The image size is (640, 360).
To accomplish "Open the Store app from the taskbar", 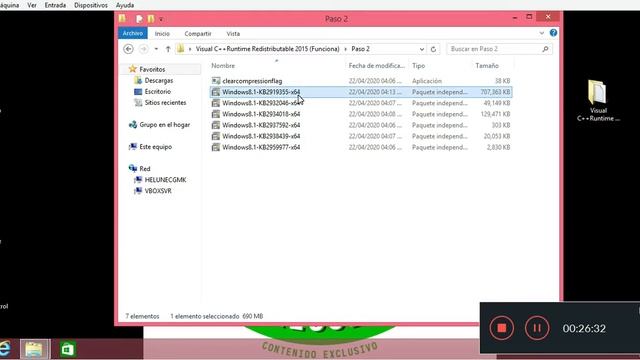I will 68,349.
